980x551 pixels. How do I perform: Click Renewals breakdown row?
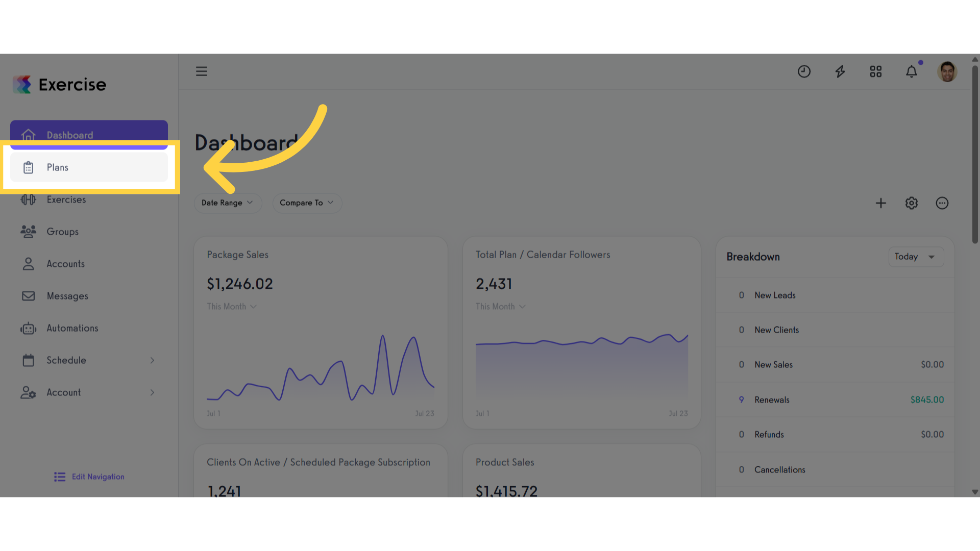tap(835, 400)
